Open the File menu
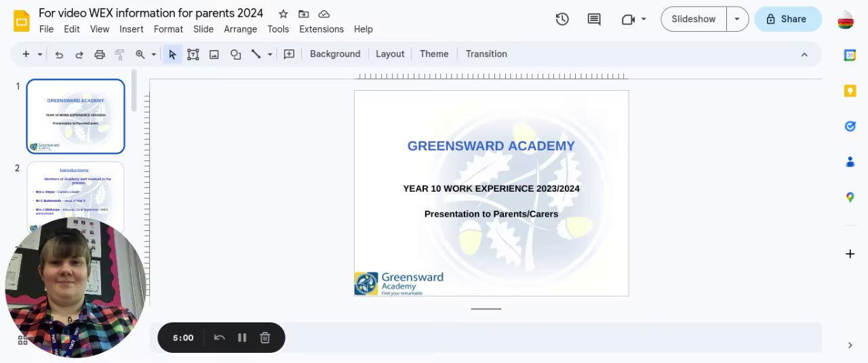The width and height of the screenshot is (868, 363). pyautogui.click(x=46, y=29)
